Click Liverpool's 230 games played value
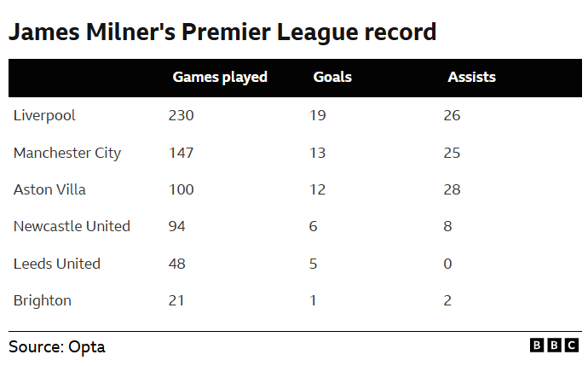Image resolution: width=588 pixels, height=366 pixels. [182, 115]
